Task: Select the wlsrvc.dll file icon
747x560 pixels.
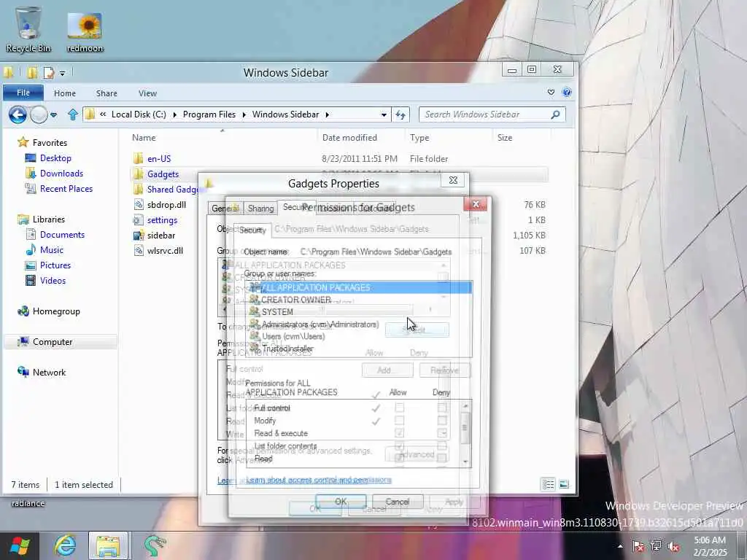Action: (138, 251)
